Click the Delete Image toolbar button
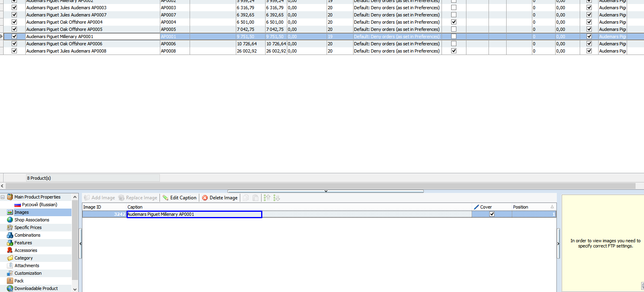Image resolution: width=644 pixels, height=292 pixels. tap(220, 198)
